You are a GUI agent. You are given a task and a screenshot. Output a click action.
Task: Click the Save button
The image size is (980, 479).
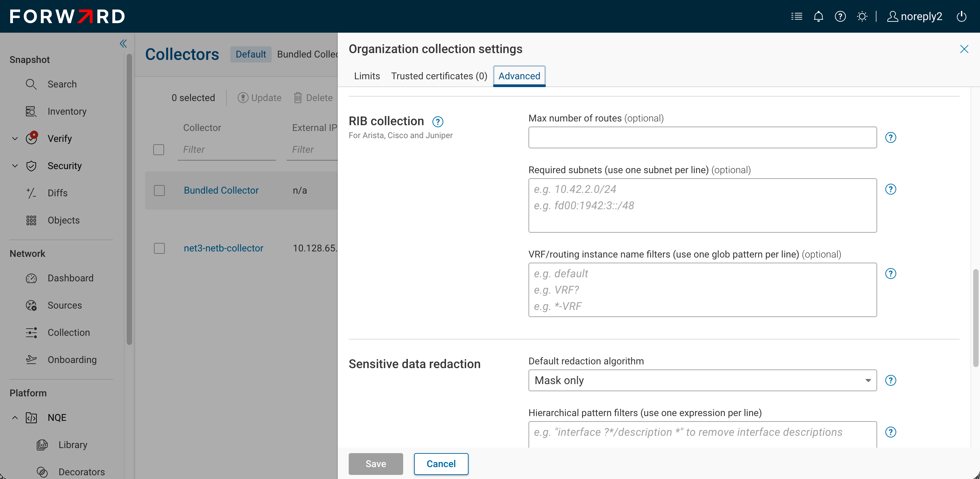pos(376,464)
